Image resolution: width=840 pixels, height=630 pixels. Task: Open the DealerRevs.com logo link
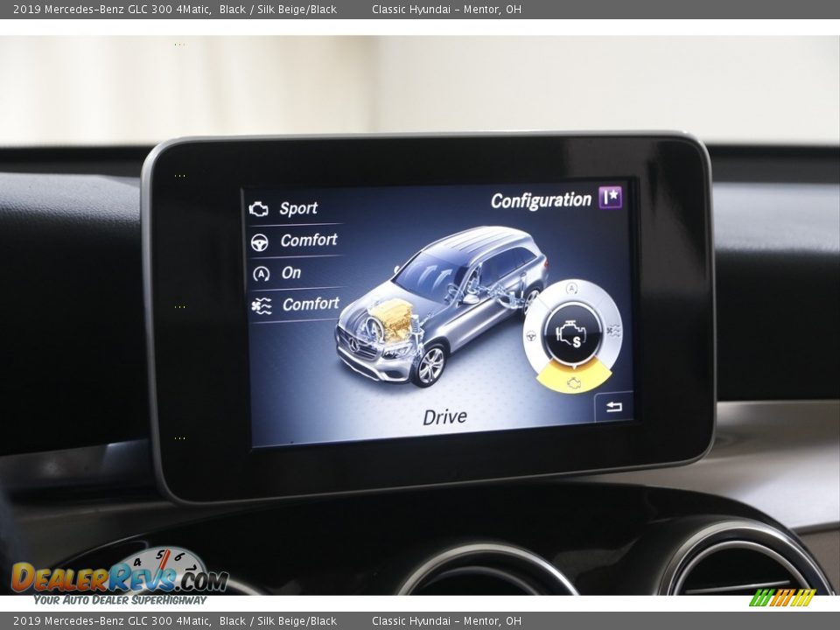[118, 577]
